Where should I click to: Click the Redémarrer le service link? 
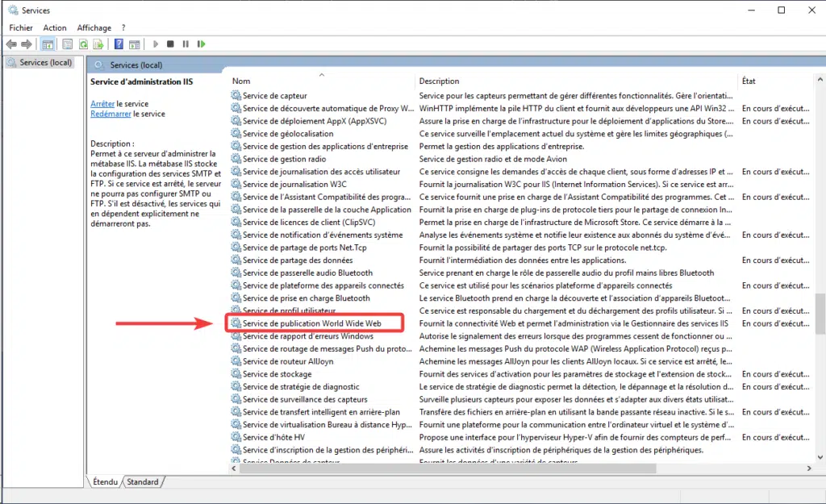(111, 114)
